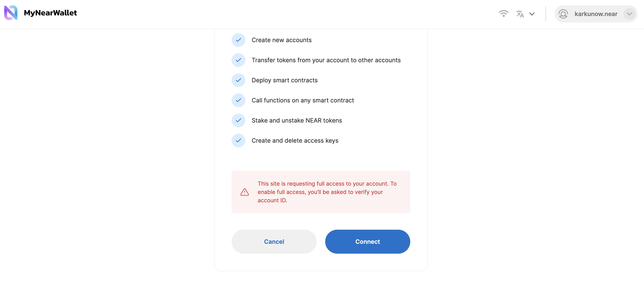Click the checkmark beside Deploy smart contracts
The width and height of the screenshot is (644, 284).
point(238,80)
